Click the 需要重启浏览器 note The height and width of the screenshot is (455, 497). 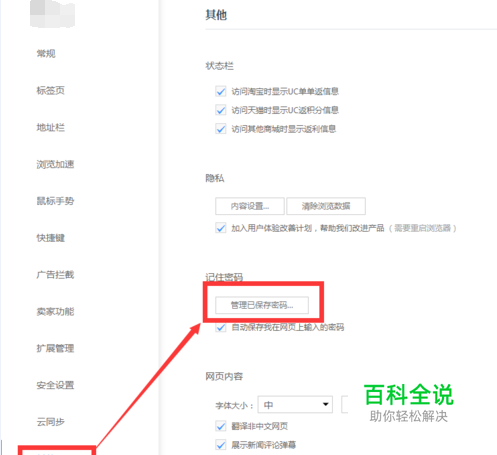(422, 228)
